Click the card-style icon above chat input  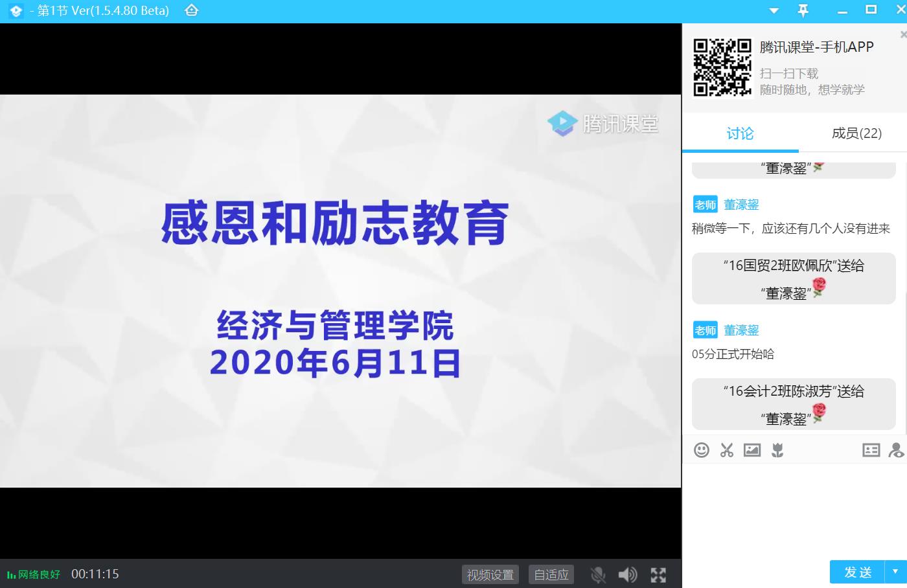[x=871, y=450]
